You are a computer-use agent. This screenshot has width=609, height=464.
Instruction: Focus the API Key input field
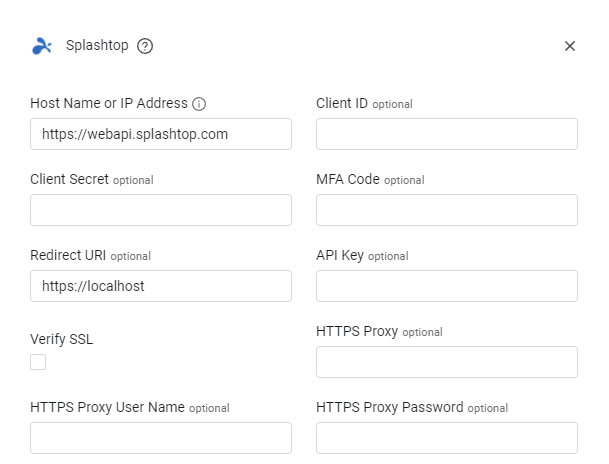pyautogui.click(x=447, y=286)
